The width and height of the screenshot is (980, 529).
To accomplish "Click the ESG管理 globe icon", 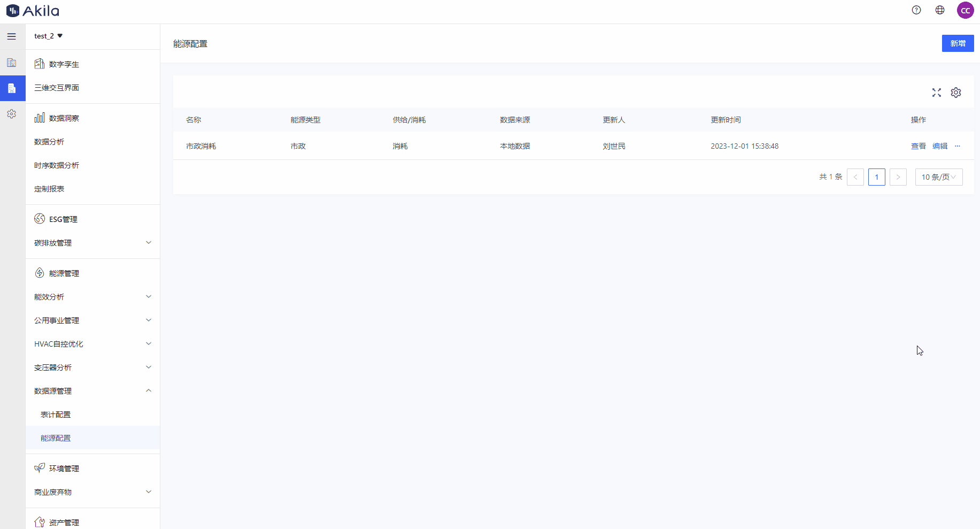I will point(40,219).
